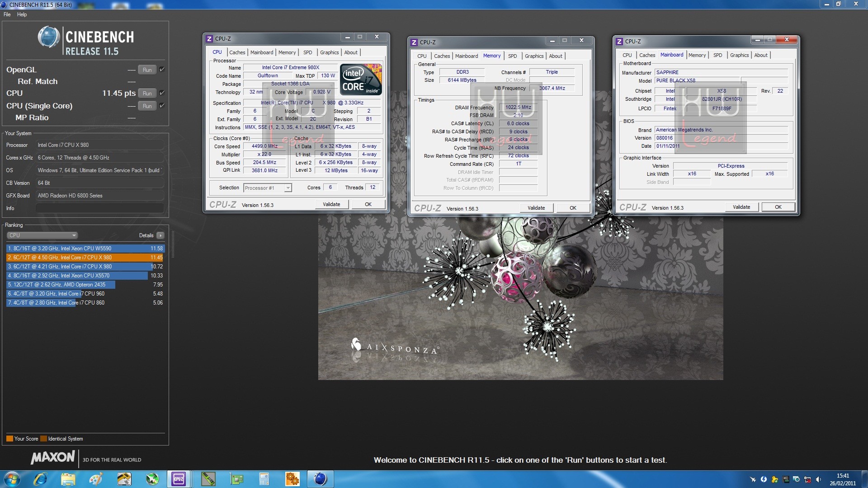Select ranking row Intel Core i7 CPU 860

pyautogui.click(x=85, y=303)
